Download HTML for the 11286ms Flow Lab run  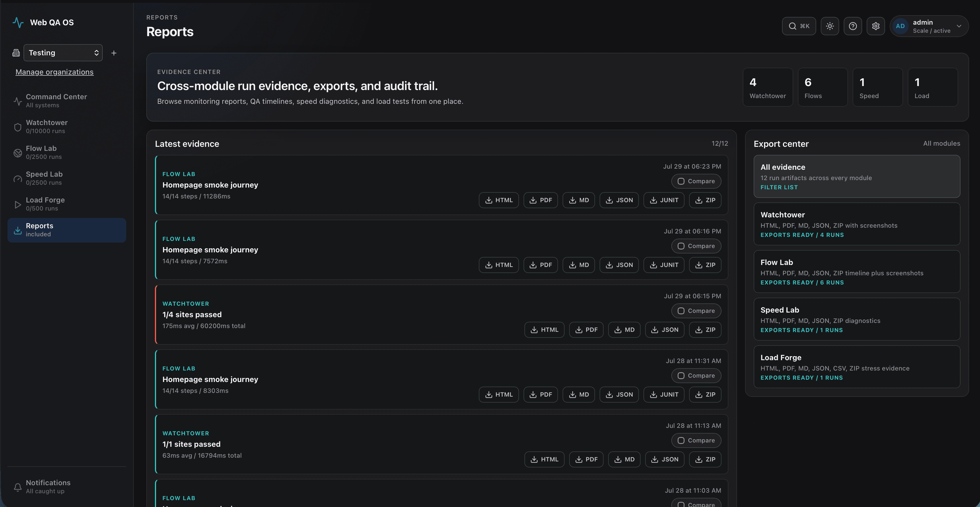pyautogui.click(x=499, y=200)
